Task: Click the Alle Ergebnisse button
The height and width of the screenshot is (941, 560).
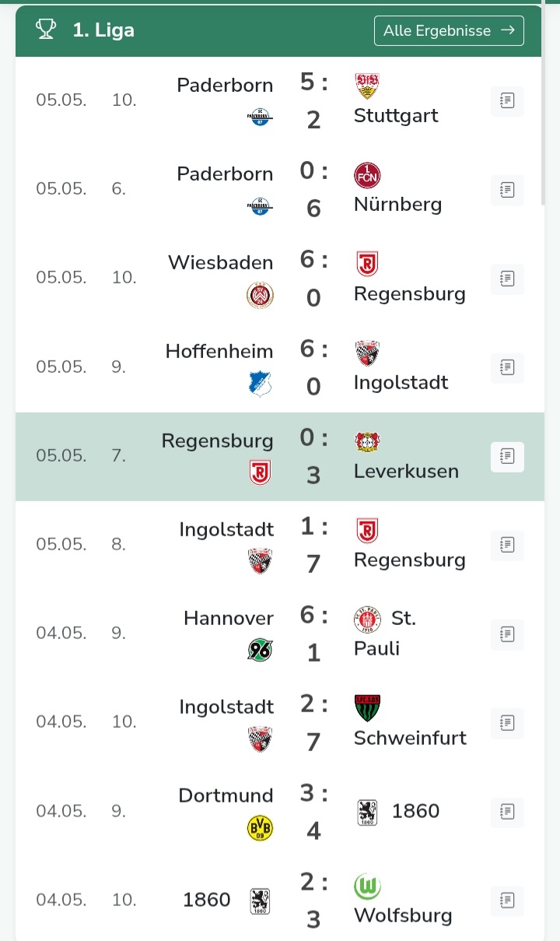Action: click(449, 30)
